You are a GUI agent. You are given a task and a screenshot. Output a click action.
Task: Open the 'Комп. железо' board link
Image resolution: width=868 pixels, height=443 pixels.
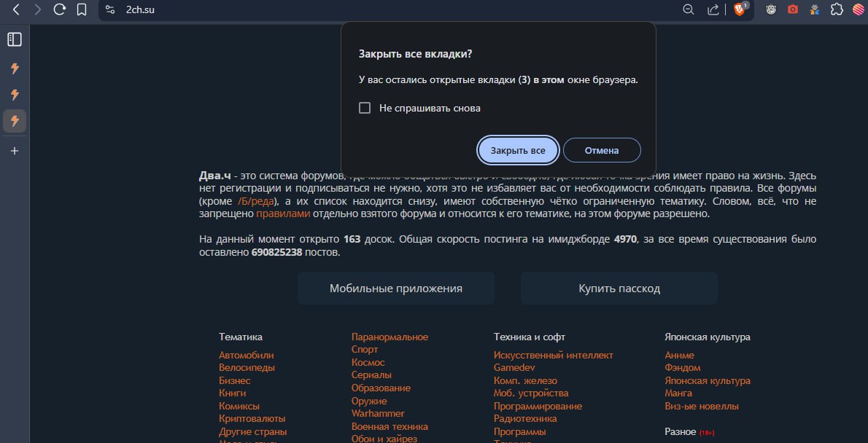(525, 380)
